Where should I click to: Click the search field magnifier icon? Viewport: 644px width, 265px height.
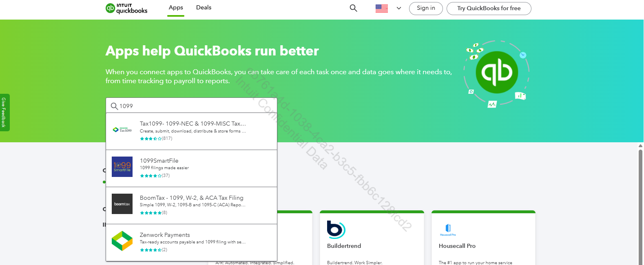pos(114,106)
